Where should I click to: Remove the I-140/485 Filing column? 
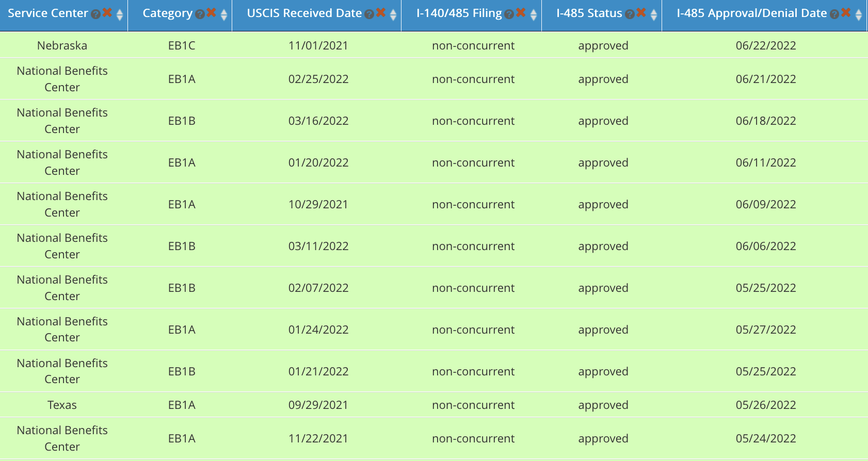(x=521, y=12)
